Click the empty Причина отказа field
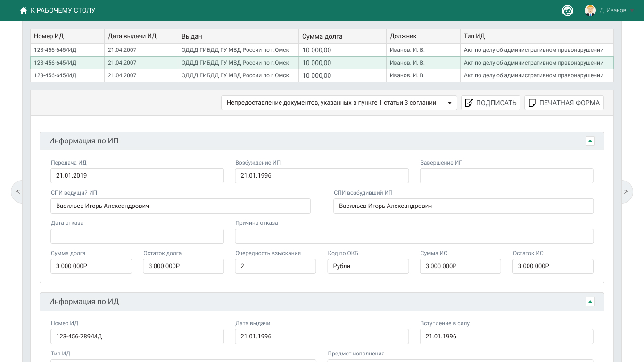Image resolution: width=644 pixels, height=362 pixels. click(414, 236)
